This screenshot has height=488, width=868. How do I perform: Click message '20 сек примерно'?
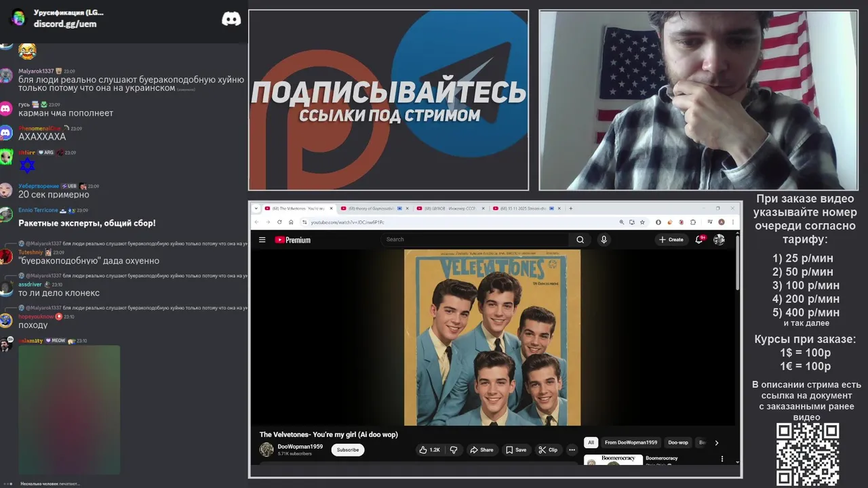pos(54,195)
